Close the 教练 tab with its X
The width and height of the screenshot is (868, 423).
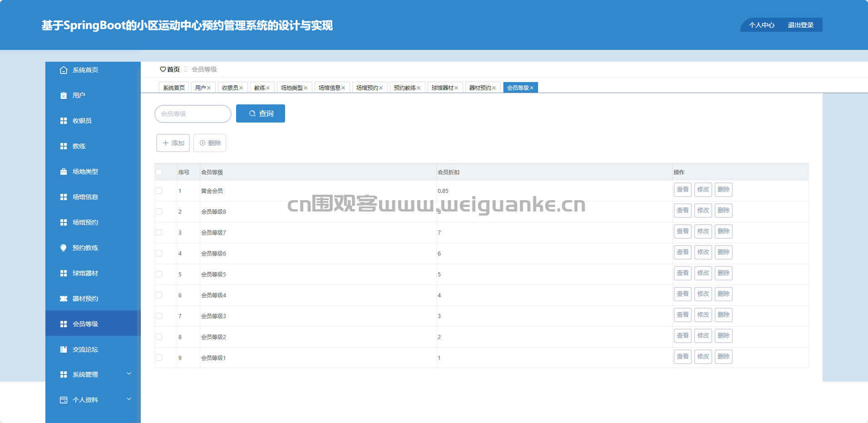268,88
